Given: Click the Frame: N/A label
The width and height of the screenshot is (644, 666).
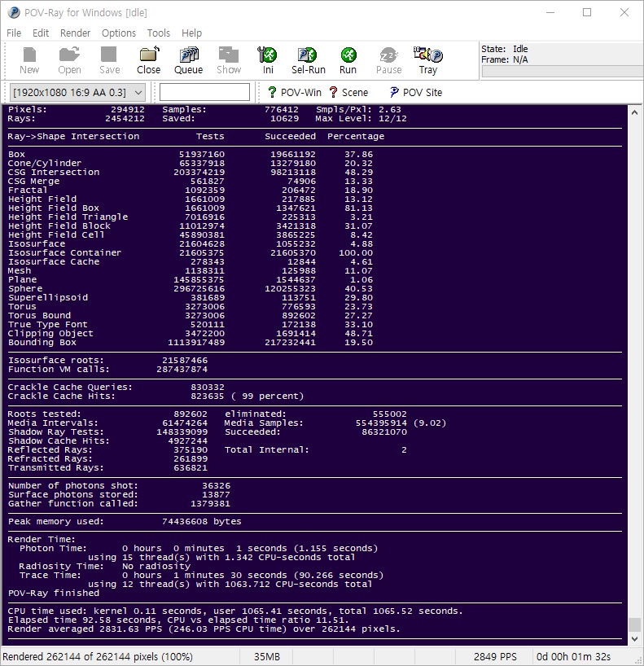Looking at the screenshot, I should [504, 59].
